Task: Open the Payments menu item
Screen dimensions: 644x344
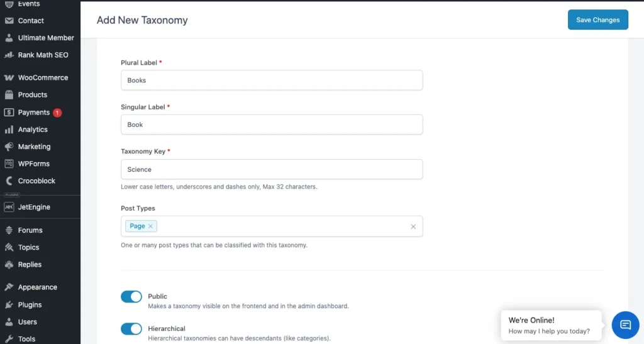Action: (x=33, y=113)
